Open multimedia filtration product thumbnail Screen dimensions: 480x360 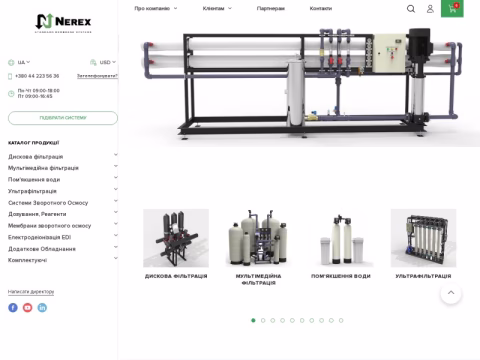coord(258,238)
